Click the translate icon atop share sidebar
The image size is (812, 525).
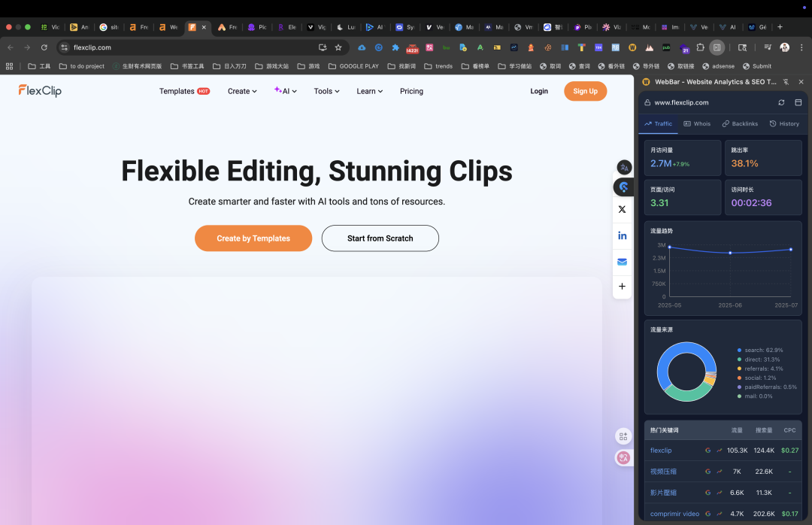[x=624, y=168]
